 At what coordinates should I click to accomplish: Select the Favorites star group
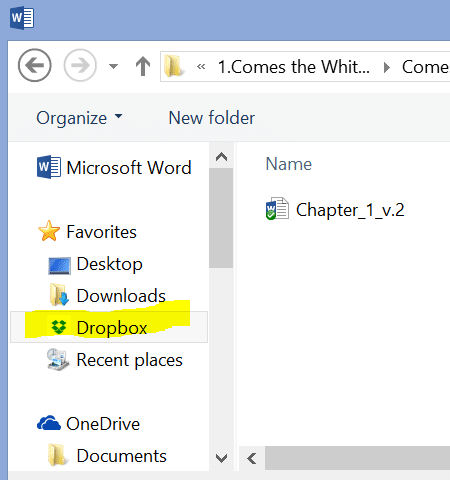tap(87, 231)
